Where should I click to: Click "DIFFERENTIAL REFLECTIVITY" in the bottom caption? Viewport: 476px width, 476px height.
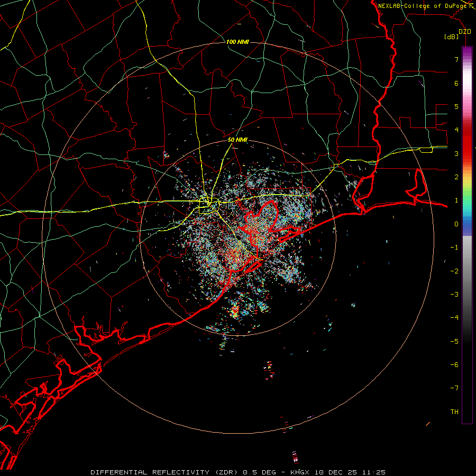(150, 472)
